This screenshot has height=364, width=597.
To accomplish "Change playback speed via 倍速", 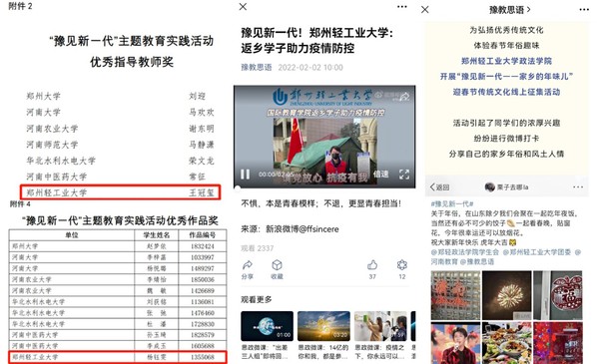I will pyautogui.click(x=381, y=175).
